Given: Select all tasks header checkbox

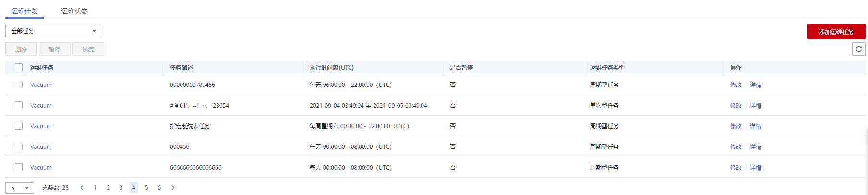Looking at the screenshot, I should (x=19, y=67).
